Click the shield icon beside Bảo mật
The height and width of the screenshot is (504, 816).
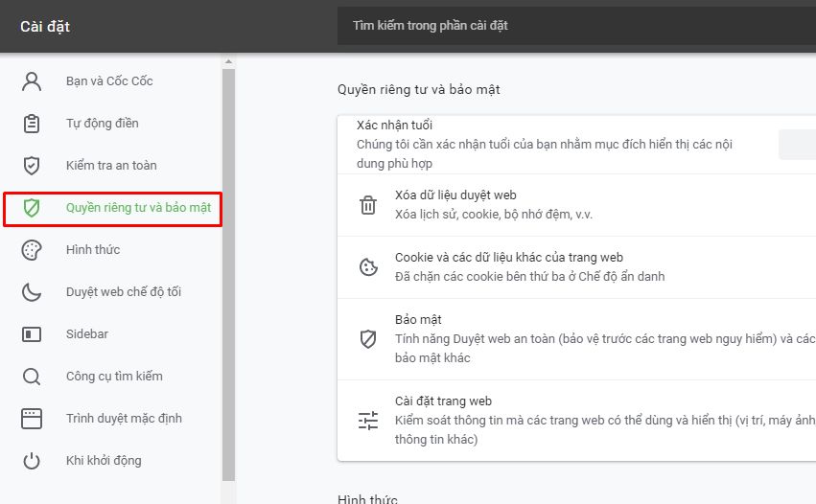pos(368,339)
